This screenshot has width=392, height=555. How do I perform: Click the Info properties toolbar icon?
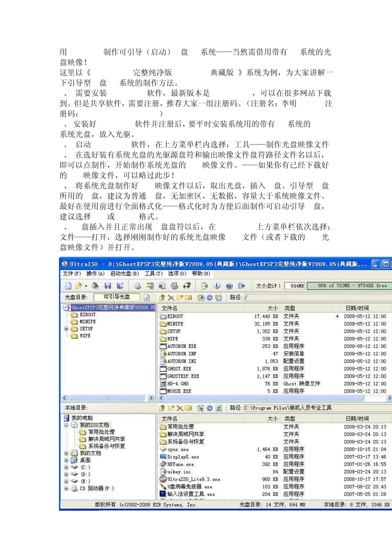217,286
